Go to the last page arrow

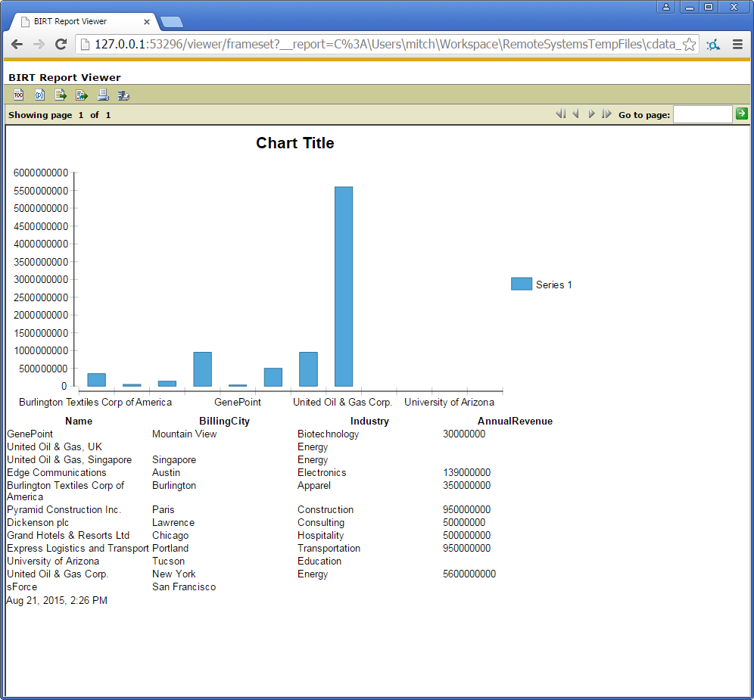[606, 114]
